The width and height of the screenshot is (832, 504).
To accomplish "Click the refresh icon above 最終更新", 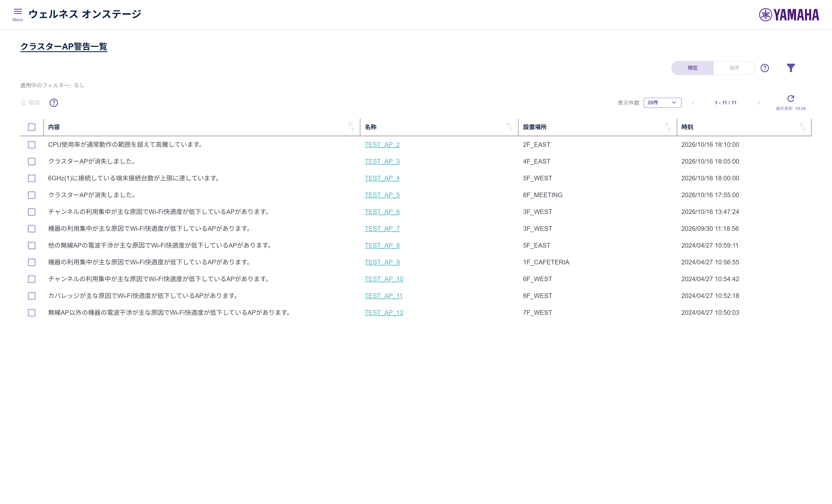I will pyautogui.click(x=791, y=98).
